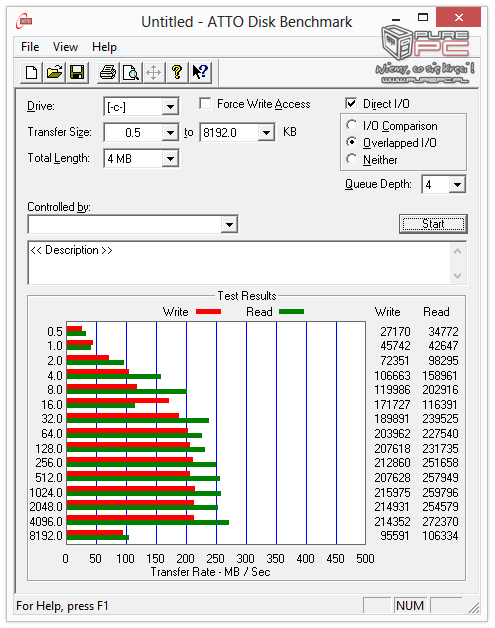The height and width of the screenshot is (628, 495).
Task: Click the write value 215975
Action: (x=392, y=492)
